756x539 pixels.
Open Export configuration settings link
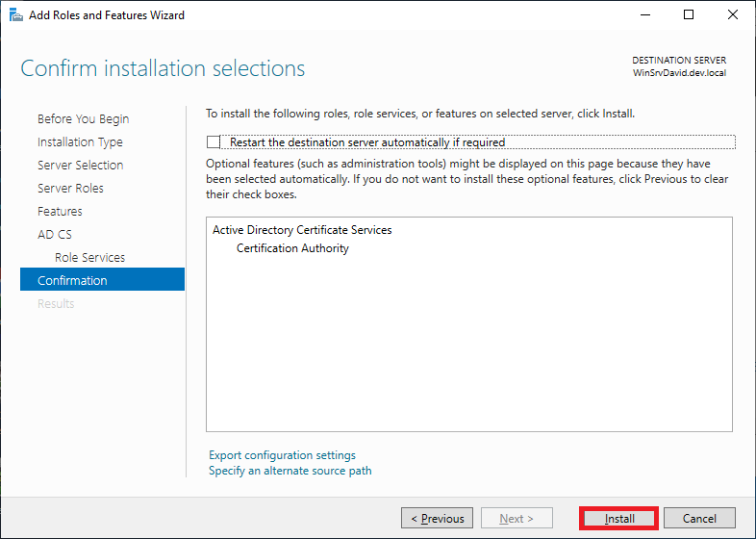(282, 455)
